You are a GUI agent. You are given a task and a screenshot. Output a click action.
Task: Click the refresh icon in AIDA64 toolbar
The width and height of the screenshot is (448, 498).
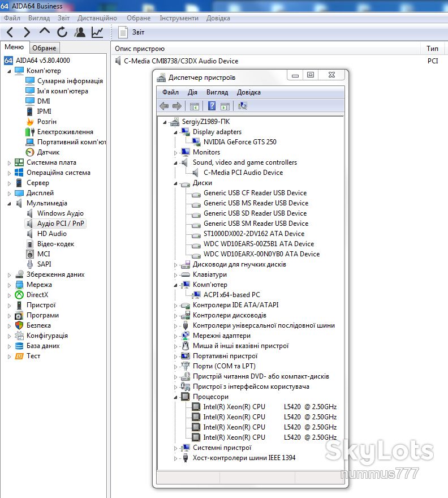point(62,32)
